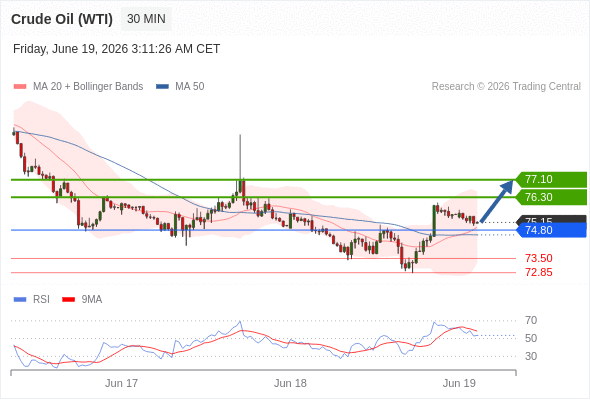Click the blue upward forecast arrow
The width and height of the screenshot is (590, 400).
(x=497, y=201)
